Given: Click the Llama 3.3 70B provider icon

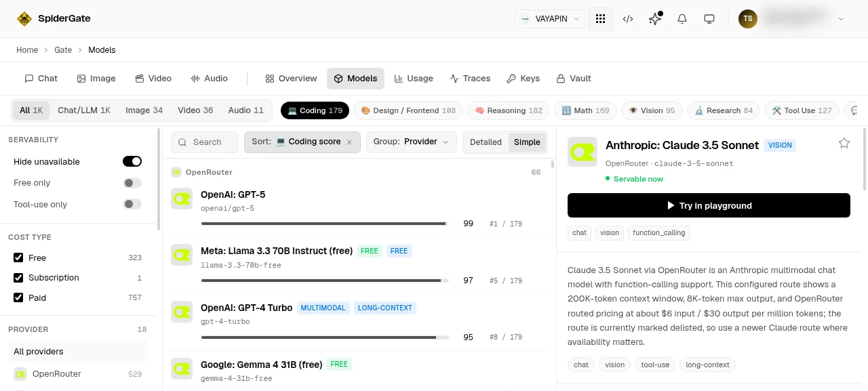Looking at the screenshot, I should point(182,255).
